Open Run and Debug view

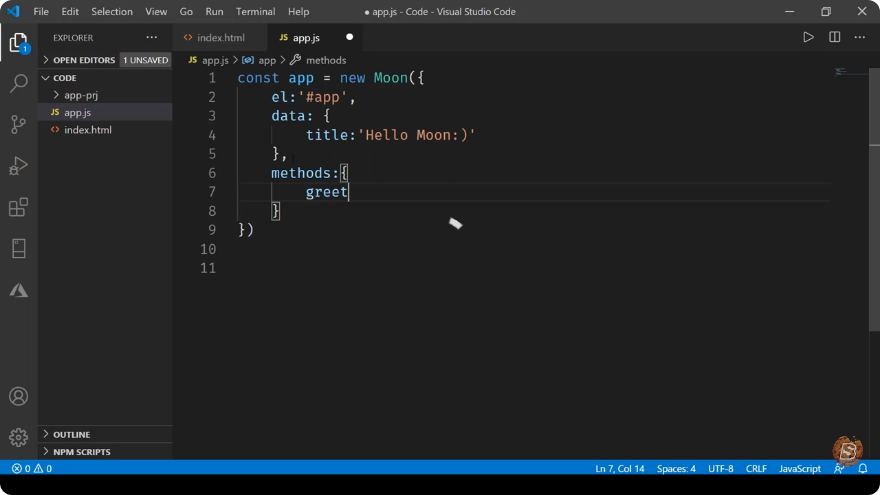pos(19,166)
